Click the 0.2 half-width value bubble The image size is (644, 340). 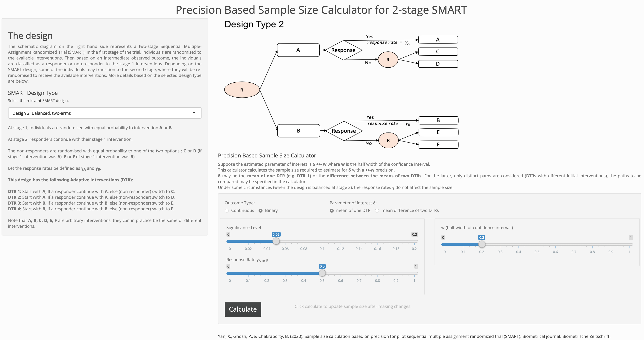(482, 237)
